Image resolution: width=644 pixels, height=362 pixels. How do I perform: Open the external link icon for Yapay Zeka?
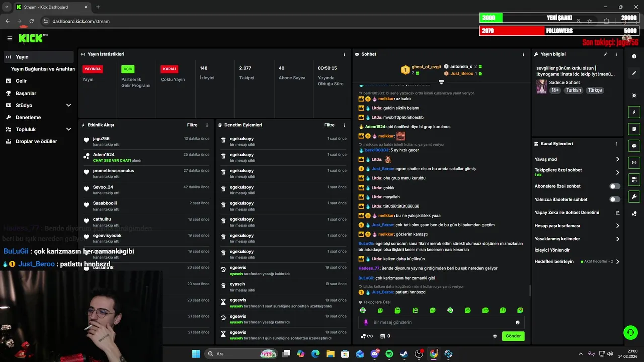coord(618,213)
